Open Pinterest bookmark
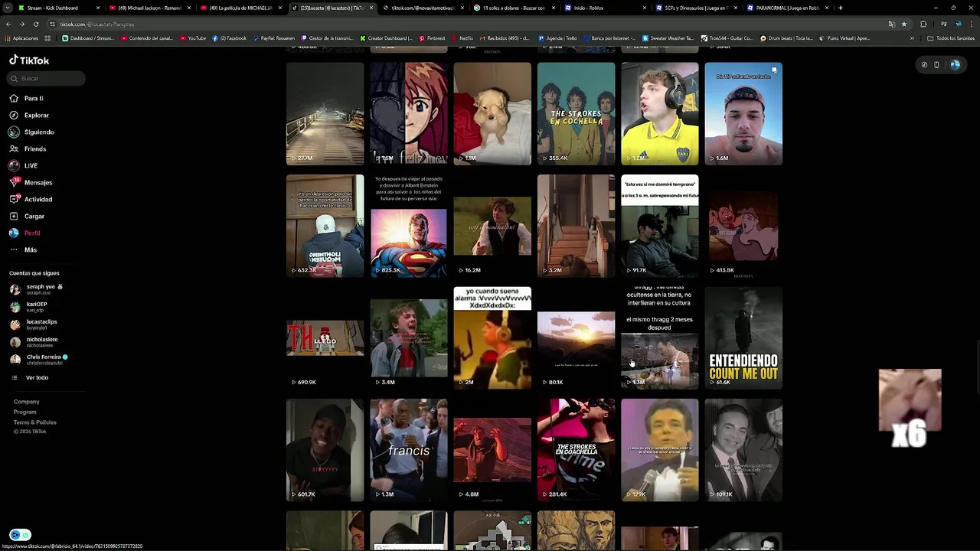Screen dimensions: 980x551 click(x=432, y=37)
